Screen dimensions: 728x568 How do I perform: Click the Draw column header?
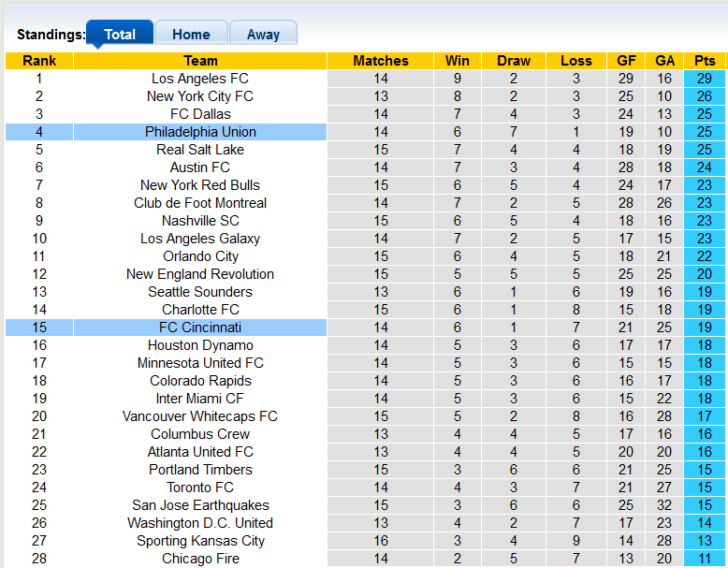coord(514,61)
